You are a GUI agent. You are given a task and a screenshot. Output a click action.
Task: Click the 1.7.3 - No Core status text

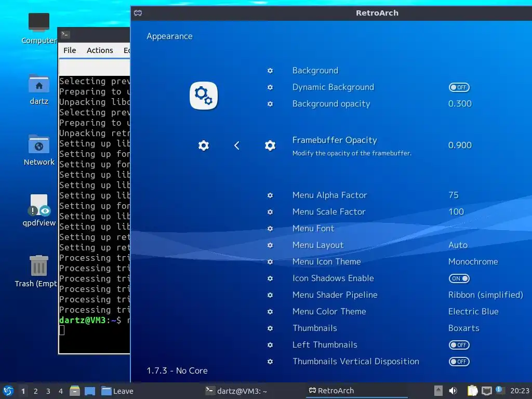(177, 370)
